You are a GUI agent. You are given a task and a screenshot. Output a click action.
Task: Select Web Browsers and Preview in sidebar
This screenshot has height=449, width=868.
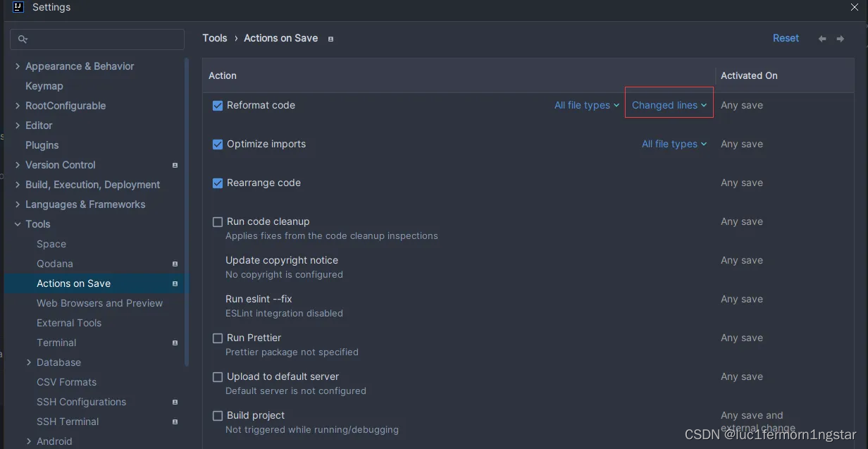coord(99,303)
